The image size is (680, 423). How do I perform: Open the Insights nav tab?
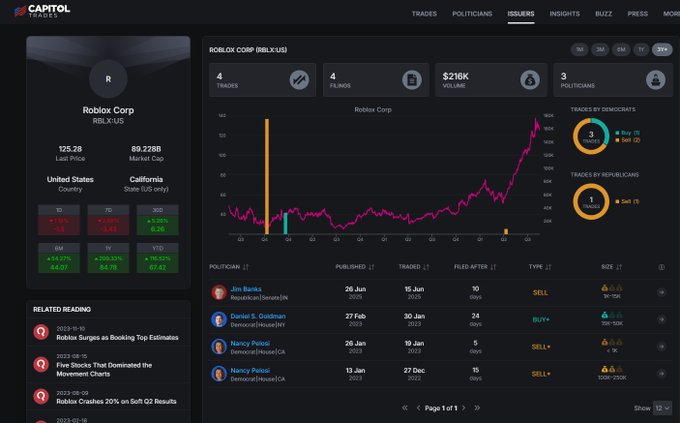click(564, 14)
